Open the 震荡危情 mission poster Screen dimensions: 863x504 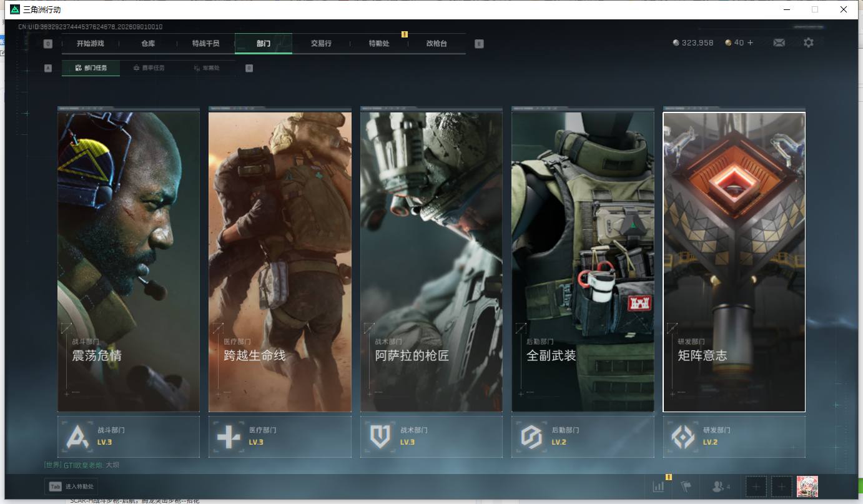129,262
